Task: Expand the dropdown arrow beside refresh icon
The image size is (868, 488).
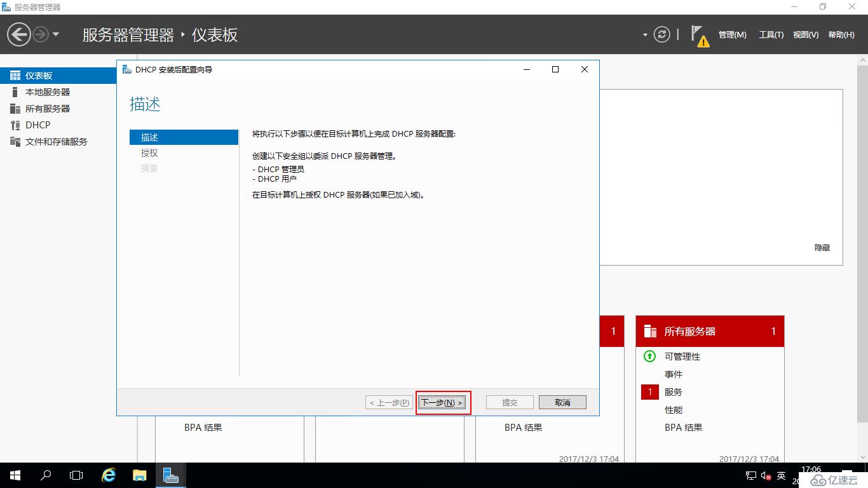Action: coord(646,35)
